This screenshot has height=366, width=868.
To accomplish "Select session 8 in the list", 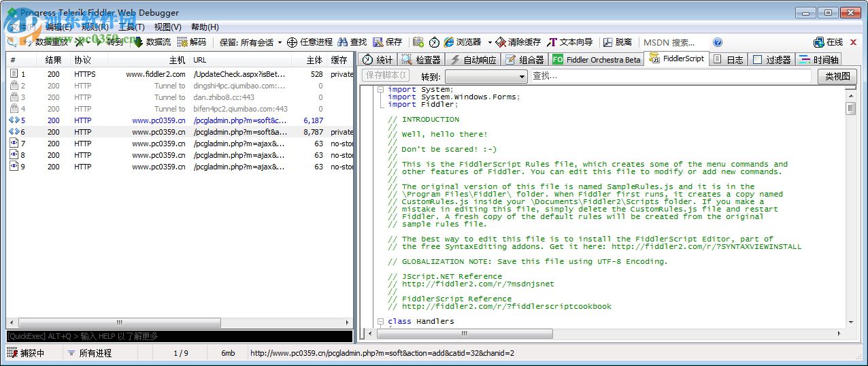I will (180, 155).
